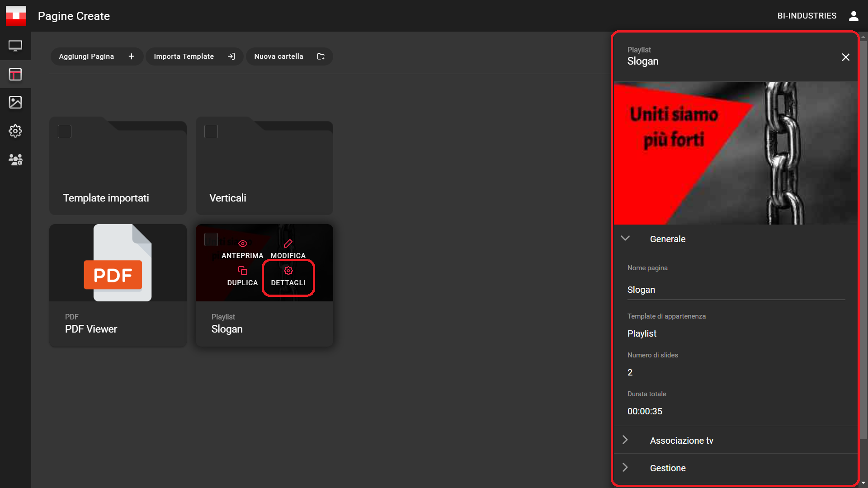This screenshot has width=868, height=488.
Task: Click the Nuova cartella button
Action: point(289,56)
